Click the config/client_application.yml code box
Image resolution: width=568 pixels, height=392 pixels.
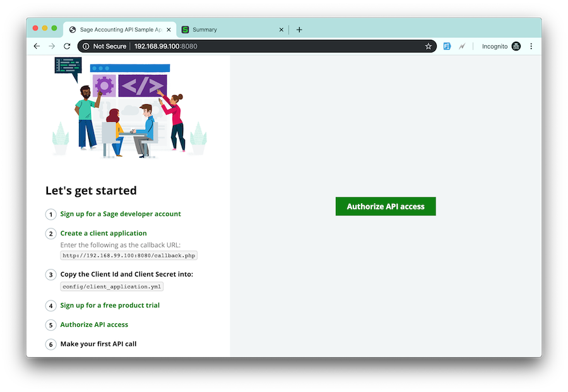[x=112, y=286]
